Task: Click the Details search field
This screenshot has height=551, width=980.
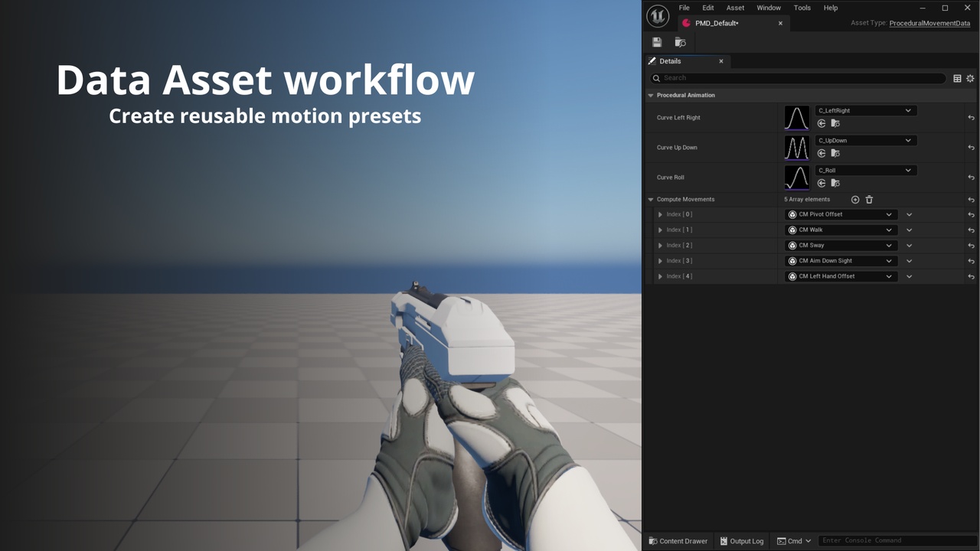Action: pos(797,78)
